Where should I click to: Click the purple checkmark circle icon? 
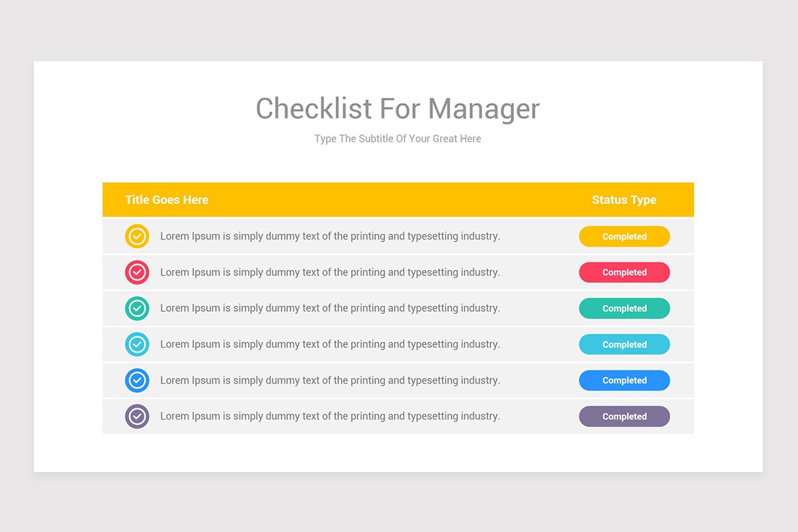[x=137, y=416]
